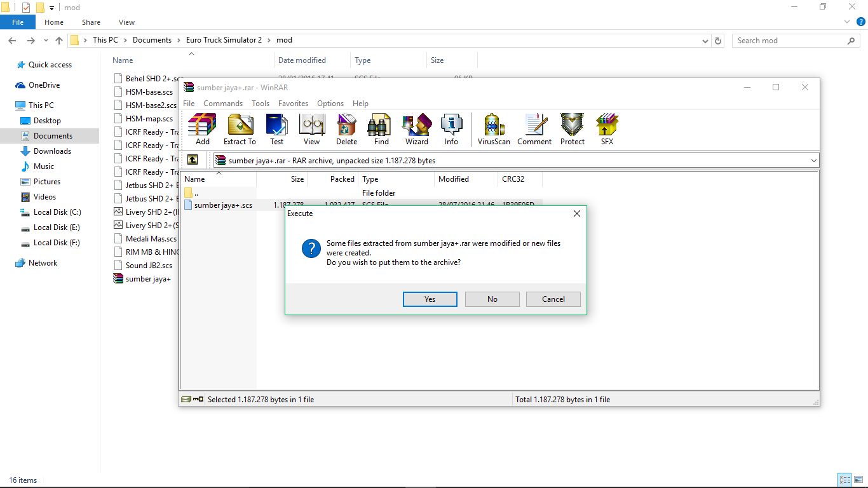
Task: Sort WinRAR list by Modified column
Action: (x=466, y=179)
